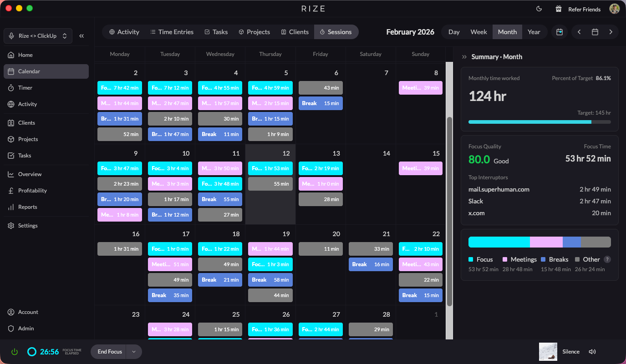Switch to the Time Entries tab

tap(172, 32)
